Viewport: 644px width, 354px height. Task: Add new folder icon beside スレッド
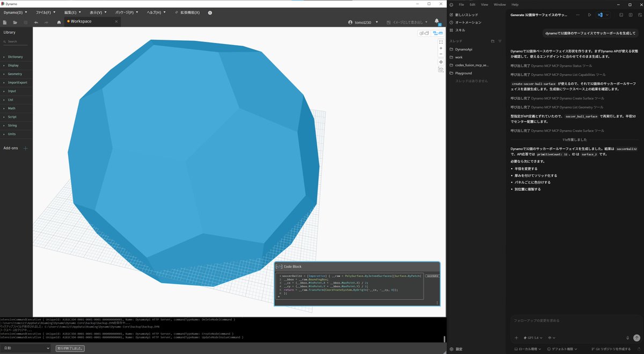click(493, 41)
